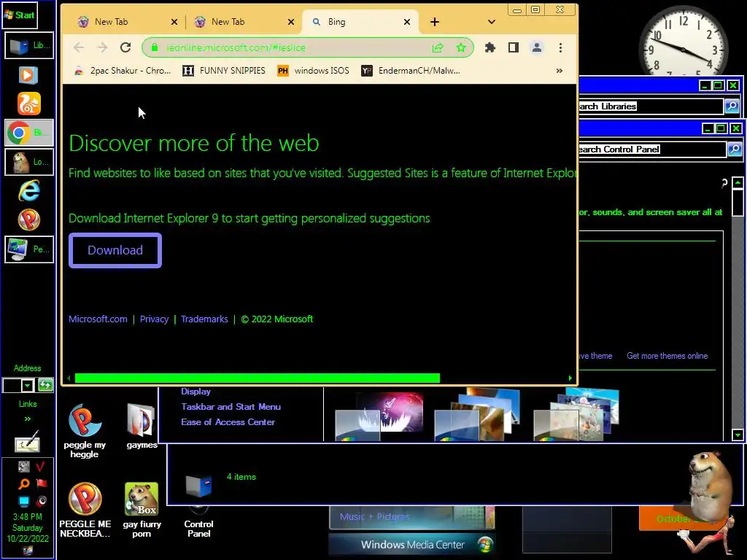Bookmark this page with the star icon

[x=461, y=47]
